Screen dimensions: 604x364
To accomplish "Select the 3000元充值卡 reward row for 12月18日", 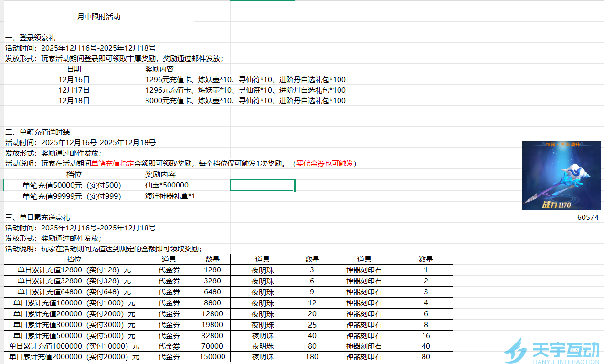I will tap(245, 101).
